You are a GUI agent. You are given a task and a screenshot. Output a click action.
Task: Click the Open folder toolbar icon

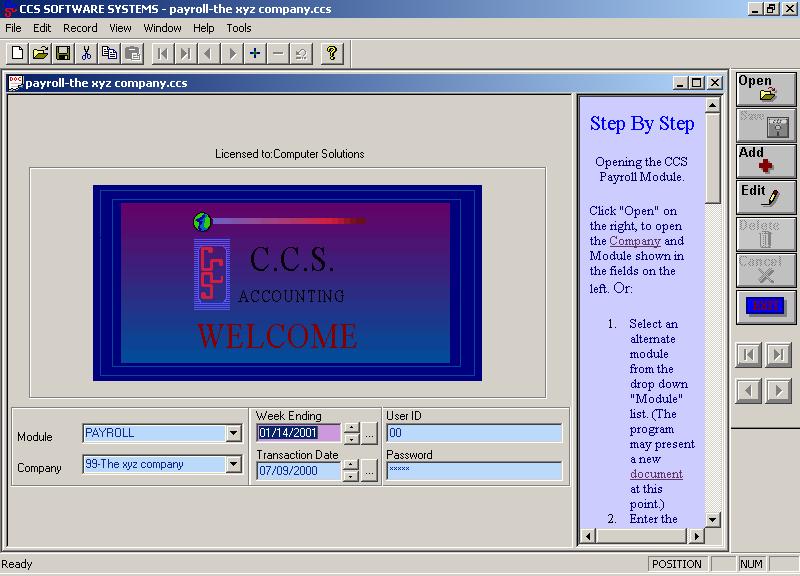click(x=40, y=53)
